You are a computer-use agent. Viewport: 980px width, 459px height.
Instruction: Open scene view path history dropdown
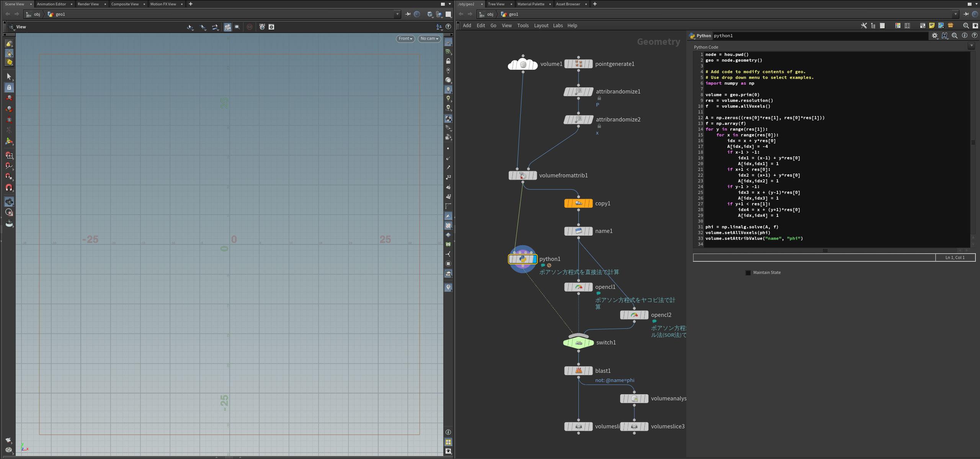click(x=397, y=14)
